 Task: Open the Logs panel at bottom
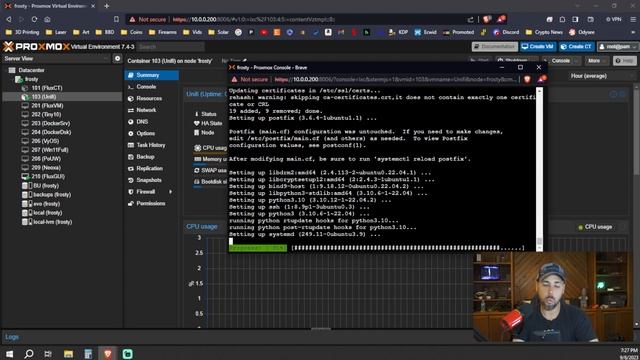pos(12,337)
